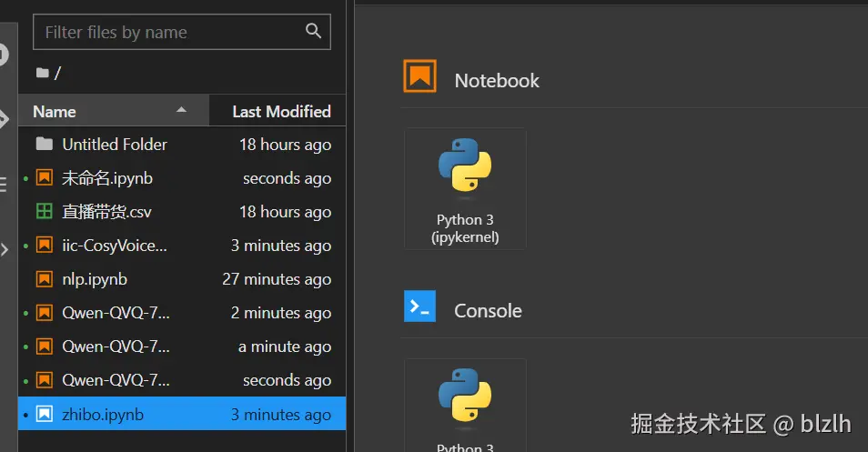Open the 直播带货.csv spreadsheet file
This screenshot has height=452, width=868.
click(x=106, y=212)
